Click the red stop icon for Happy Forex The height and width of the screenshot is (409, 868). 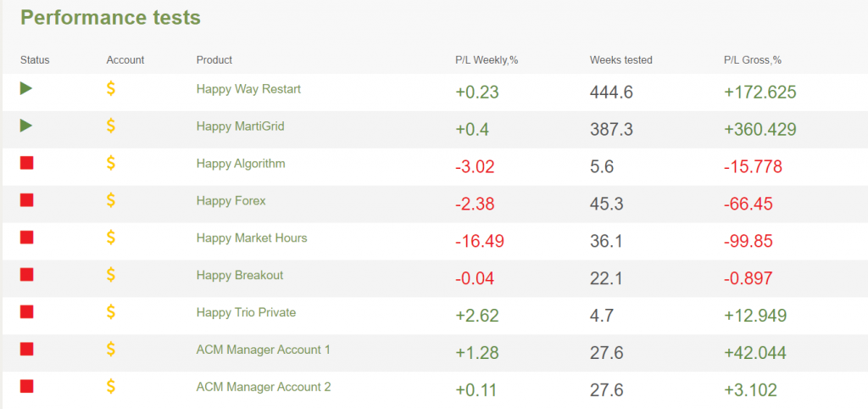coord(26,200)
